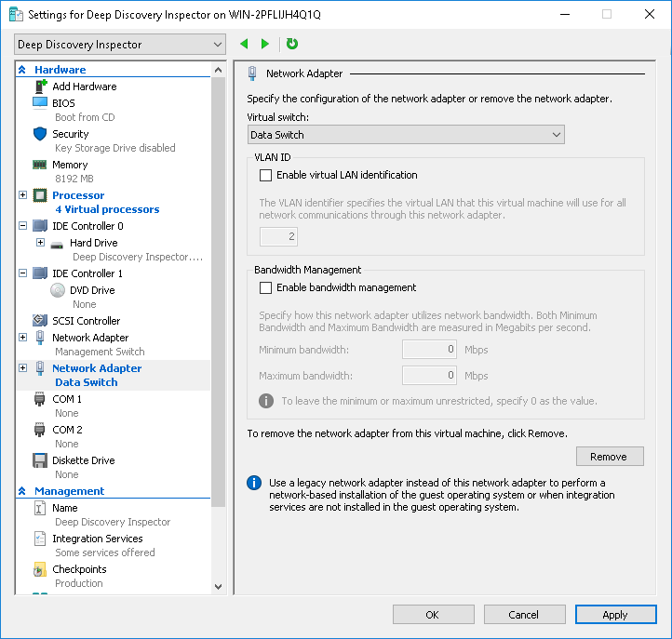
Task: Select the Diskette Drive floppy icon
Action: pyautogui.click(x=40, y=460)
